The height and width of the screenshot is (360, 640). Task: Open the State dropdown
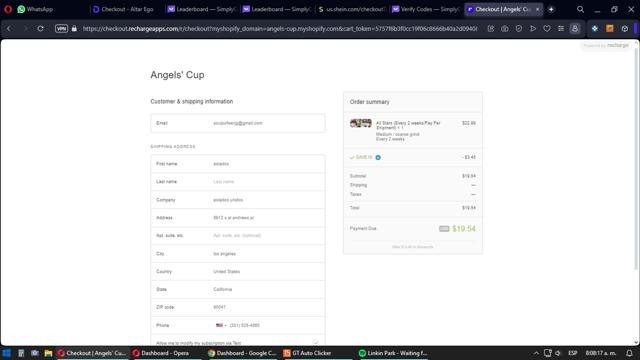(238, 289)
